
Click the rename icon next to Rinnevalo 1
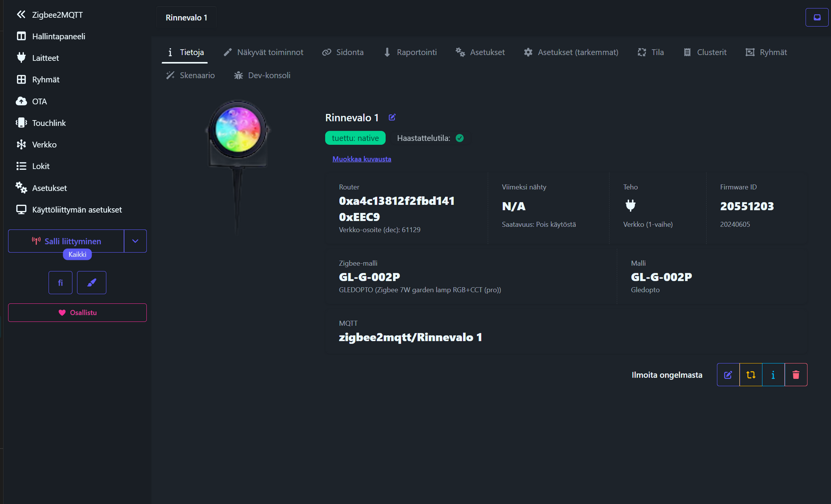point(392,117)
